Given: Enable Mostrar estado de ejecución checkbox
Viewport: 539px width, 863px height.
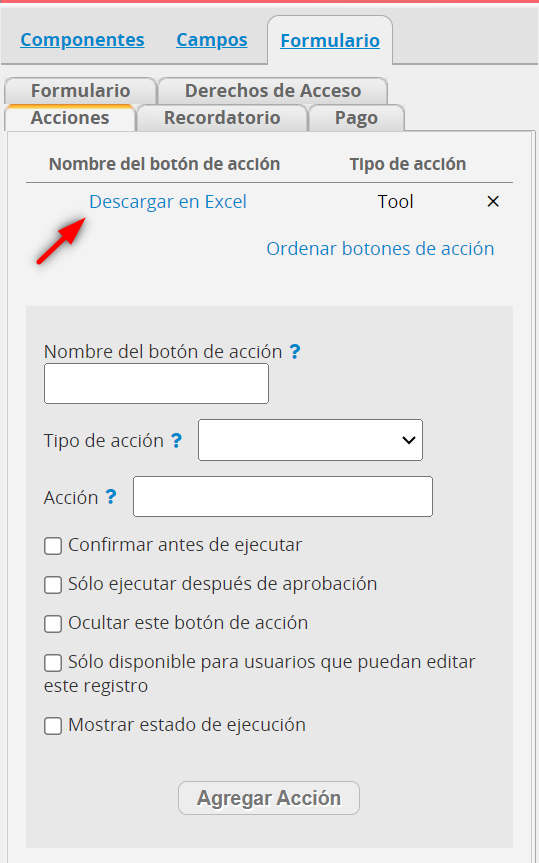Looking at the screenshot, I should [53, 727].
